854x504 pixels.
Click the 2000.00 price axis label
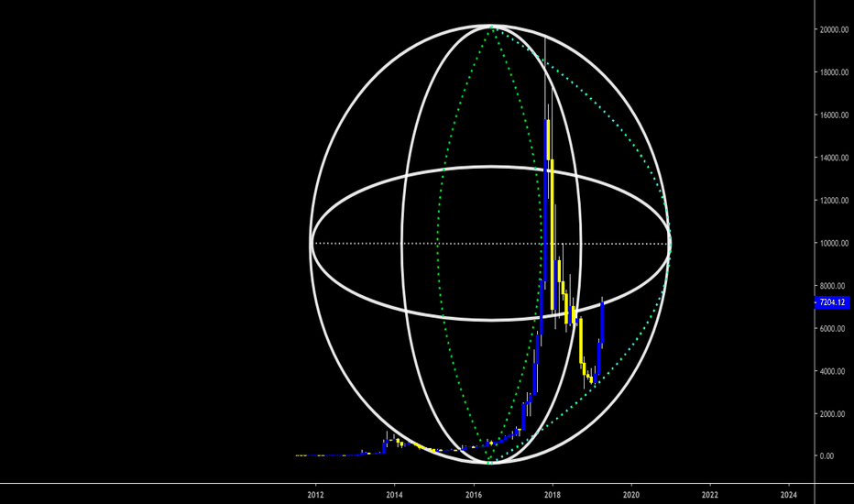tap(833, 414)
